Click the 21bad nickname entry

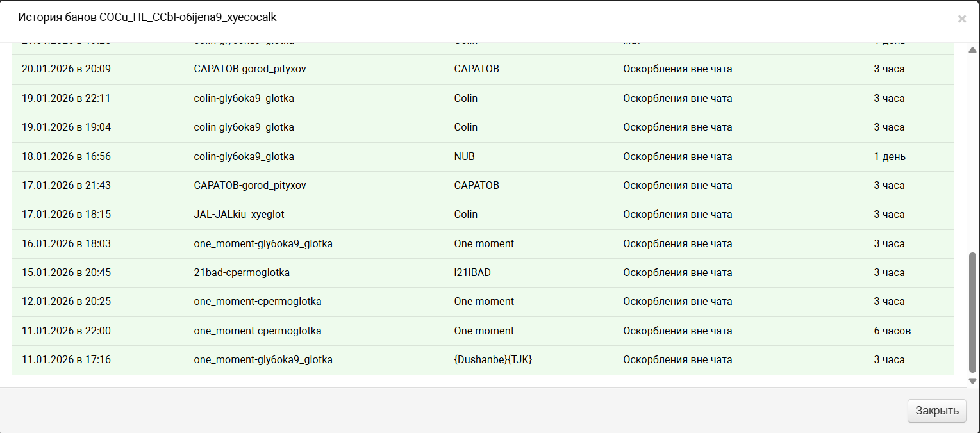coord(242,273)
